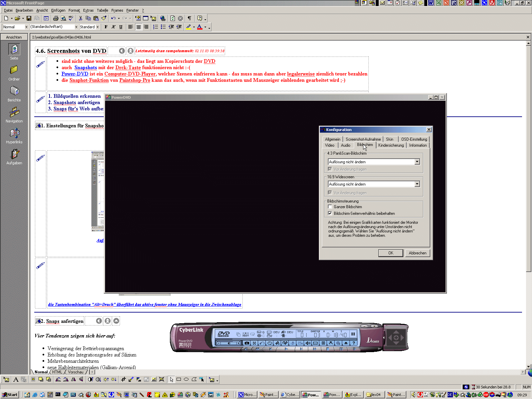This screenshot has height=399, width=532.
Task: Click the Insert Table icon
Action: click(146, 18)
